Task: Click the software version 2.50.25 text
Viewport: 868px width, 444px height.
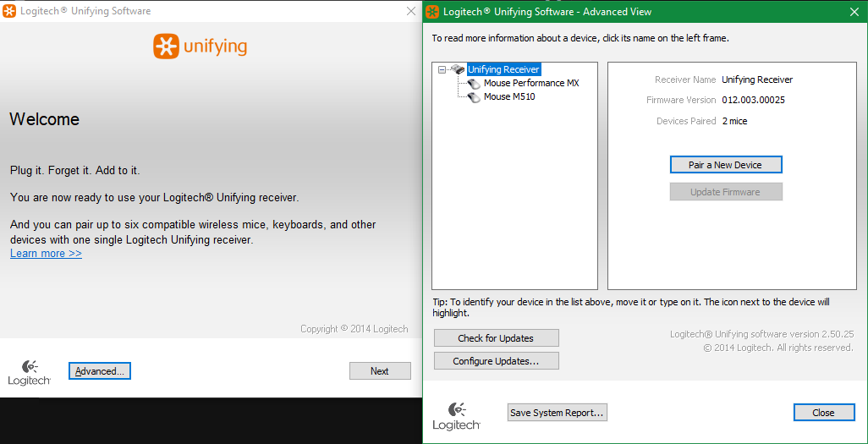Action: (x=761, y=334)
